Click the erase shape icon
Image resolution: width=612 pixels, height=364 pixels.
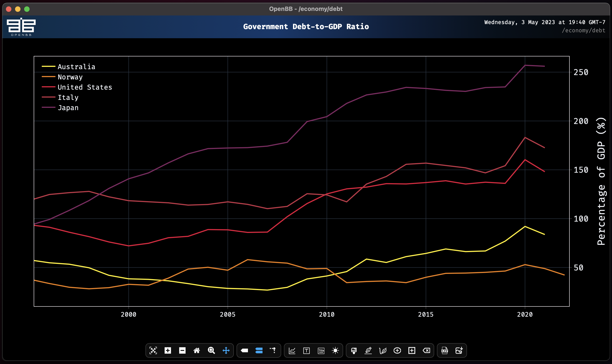[426, 350]
